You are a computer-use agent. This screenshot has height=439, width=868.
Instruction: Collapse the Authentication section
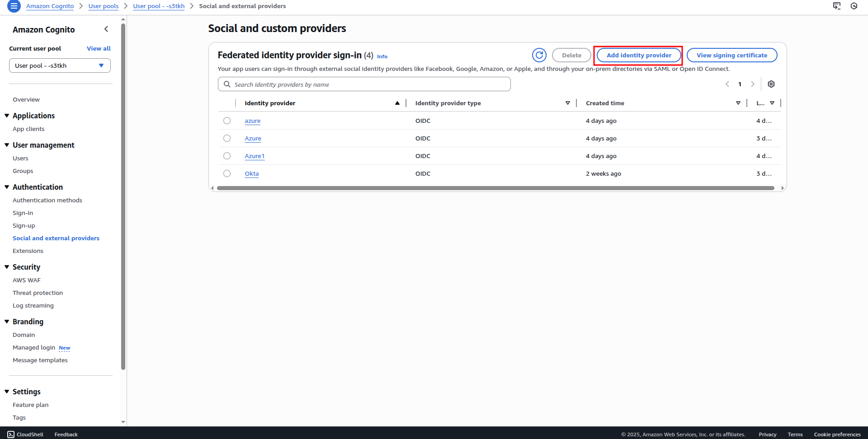[x=7, y=187]
